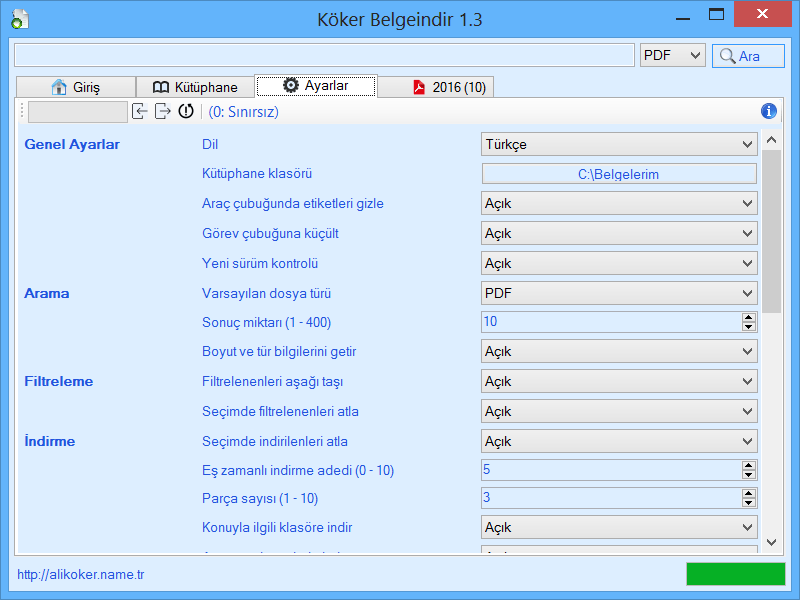This screenshot has height=600, width=800.
Task: Open the blue info icon
Action: 768,111
